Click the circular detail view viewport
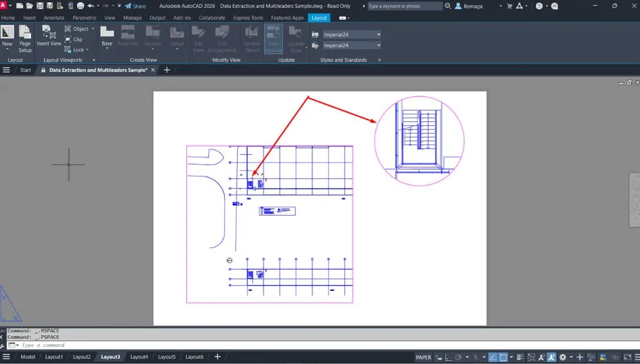The width and height of the screenshot is (640, 364). click(419, 141)
